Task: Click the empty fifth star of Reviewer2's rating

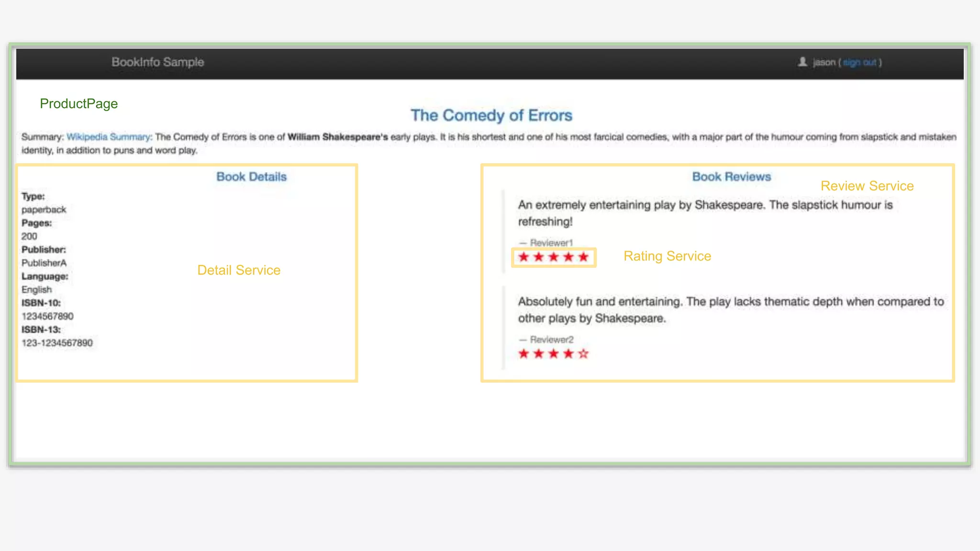Action: coord(583,354)
